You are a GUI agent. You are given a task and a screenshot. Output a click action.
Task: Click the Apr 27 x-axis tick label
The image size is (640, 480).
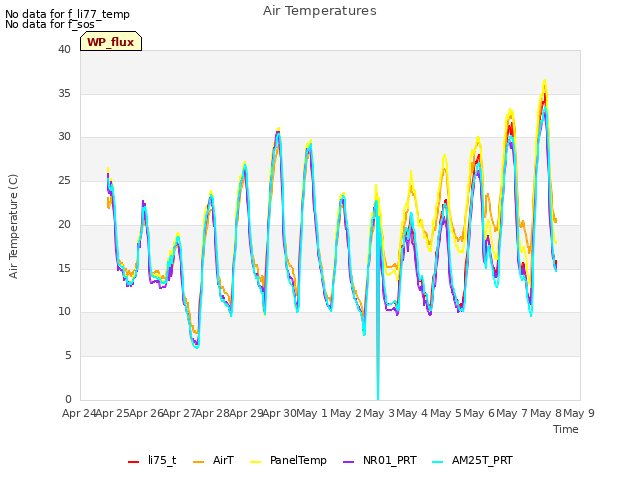(x=180, y=413)
